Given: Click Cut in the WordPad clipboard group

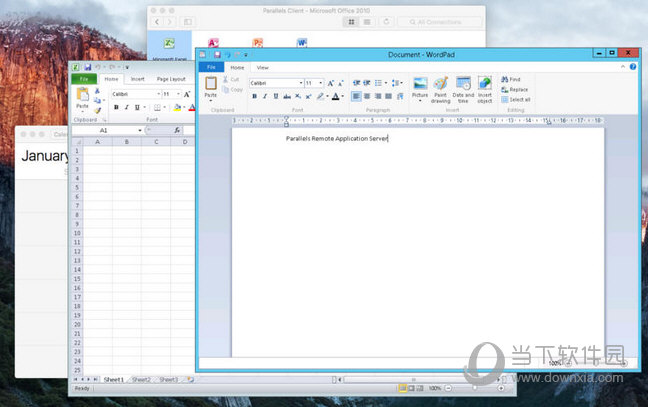Looking at the screenshot, I should click(231, 79).
